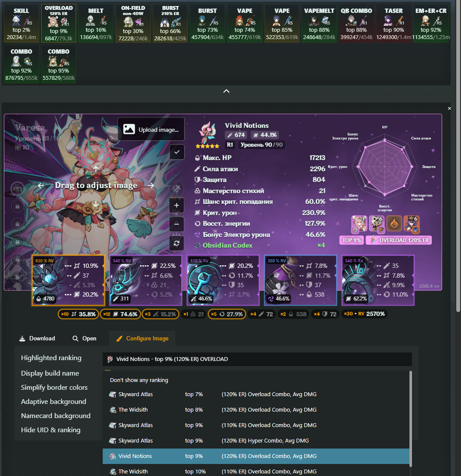Toggle the ×4 flat DEF 72 chip
This screenshot has width=461, height=476.
tap(325, 314)
